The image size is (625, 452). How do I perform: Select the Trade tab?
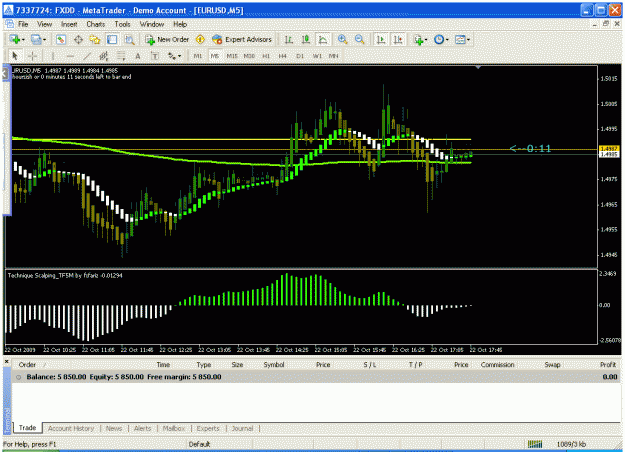28,428
